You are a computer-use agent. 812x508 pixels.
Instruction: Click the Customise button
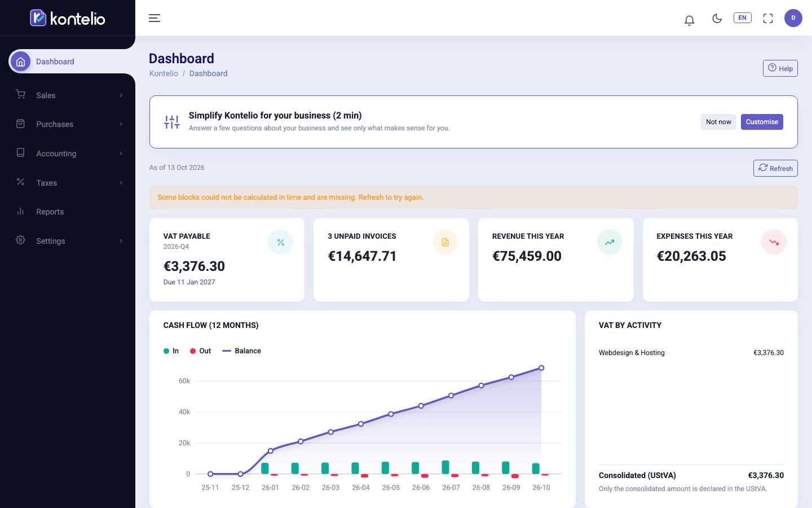pyautogui.click(x=762, y=122)
